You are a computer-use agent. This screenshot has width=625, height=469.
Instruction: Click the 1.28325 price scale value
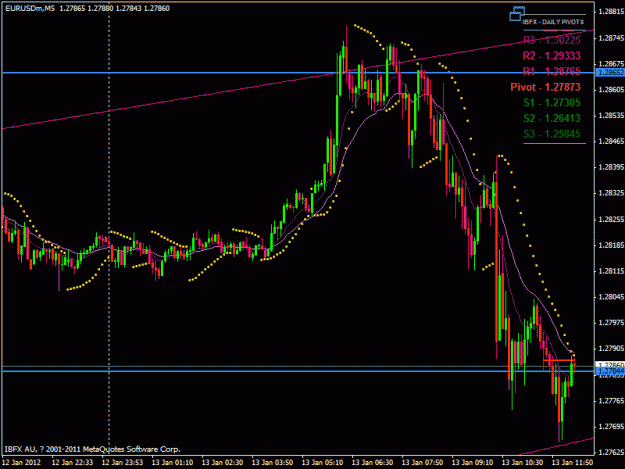click(x=611, y=193)
